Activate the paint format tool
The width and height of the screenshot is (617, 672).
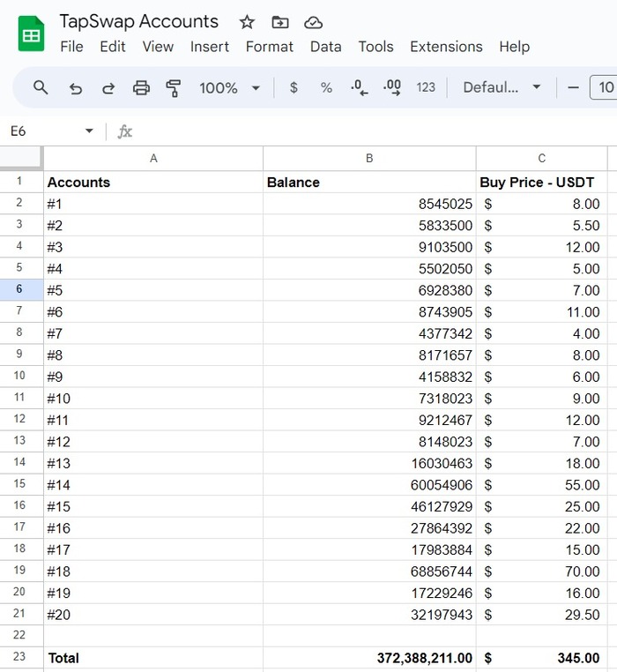[x=174, y=87]
